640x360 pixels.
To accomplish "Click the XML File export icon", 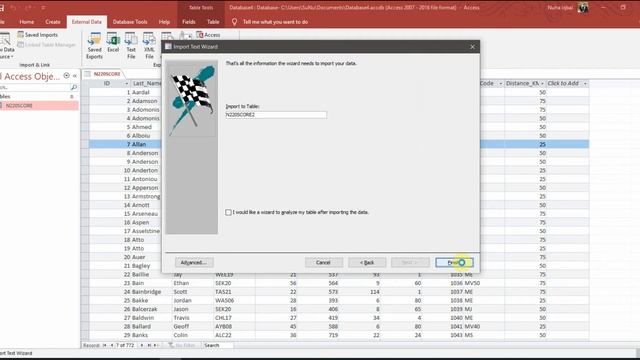I will pyautogui.click(x=149, y=46).
